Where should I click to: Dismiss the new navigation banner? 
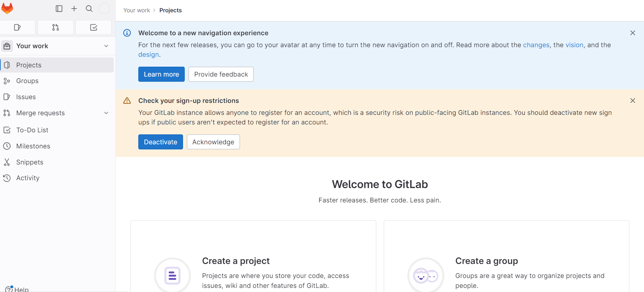point(632,33)
